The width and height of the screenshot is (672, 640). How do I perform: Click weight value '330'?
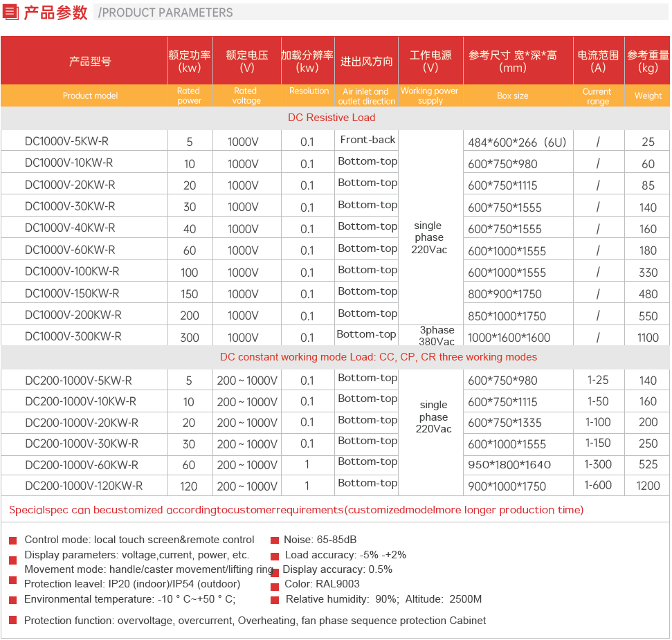[x=648, y=273]
